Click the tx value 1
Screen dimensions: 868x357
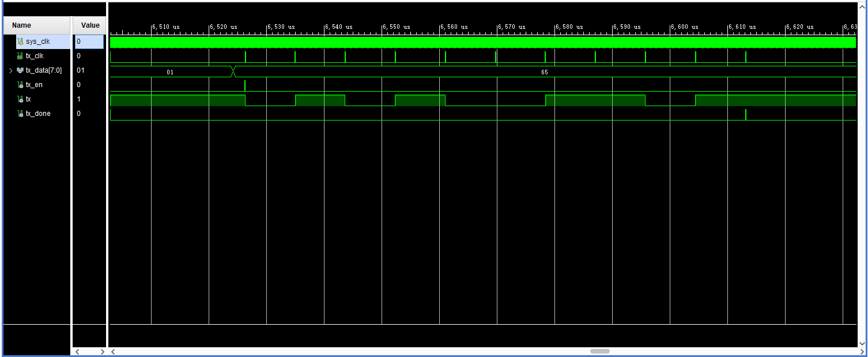[x=79, y=99]
